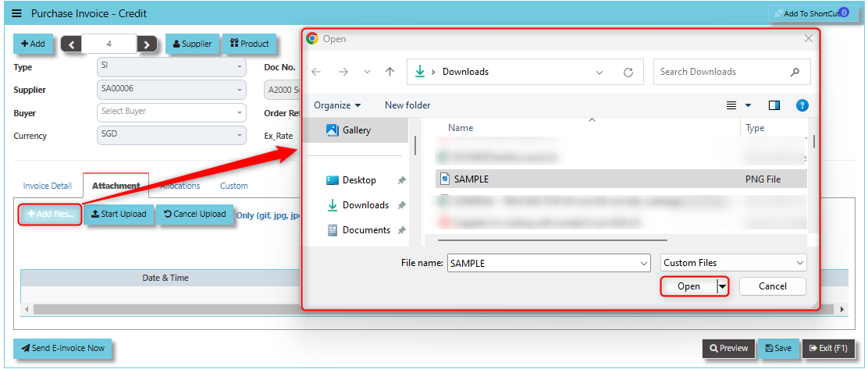Click Send E-Invoice Now button
The height and width of the screenshot is (369, 868).
(62, 348)
